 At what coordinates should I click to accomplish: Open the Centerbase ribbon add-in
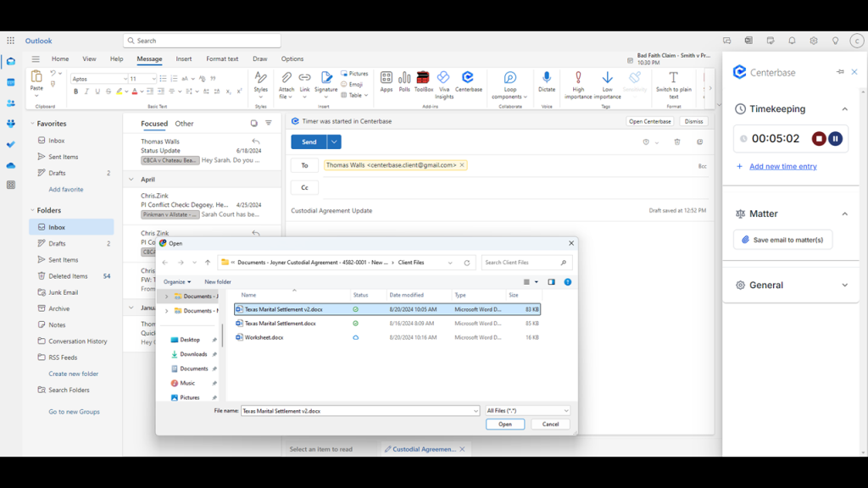click(468, 81)
